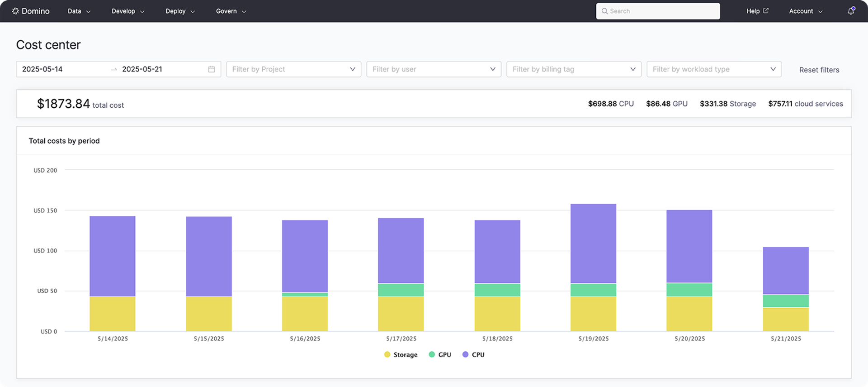Toggle the GPU legend series
868x387 pixels.
pyautogui.click(x=440, y=354)
